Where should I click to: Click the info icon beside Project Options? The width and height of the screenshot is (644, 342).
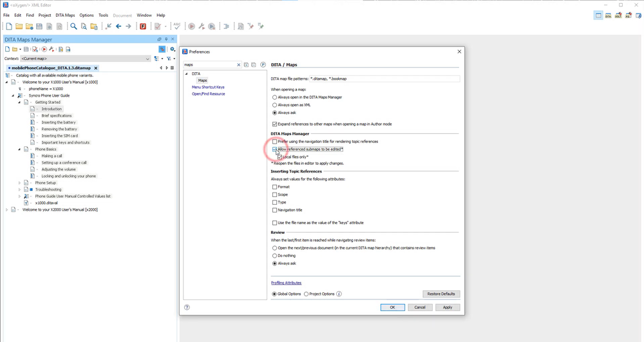tap(339, 294)
